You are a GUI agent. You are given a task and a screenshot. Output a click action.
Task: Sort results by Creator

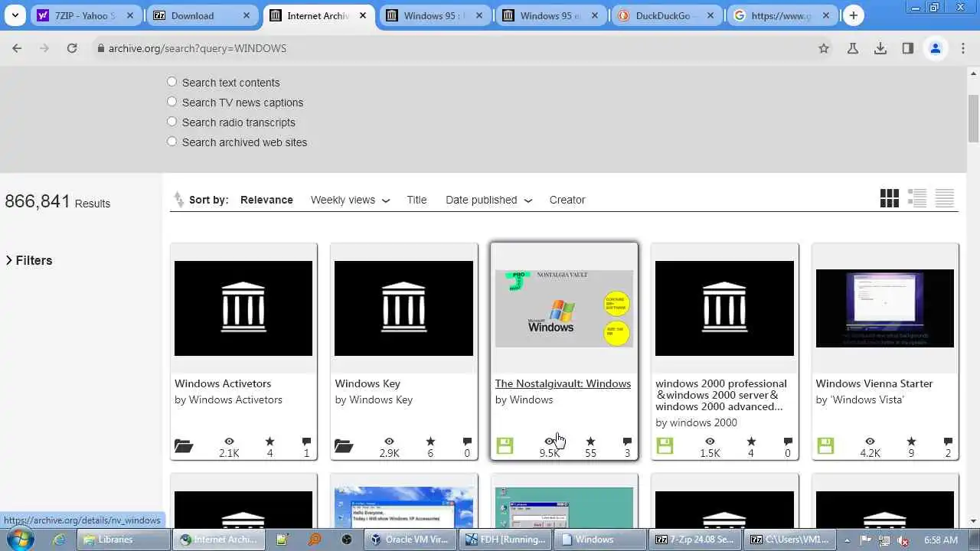click(567, 200)
